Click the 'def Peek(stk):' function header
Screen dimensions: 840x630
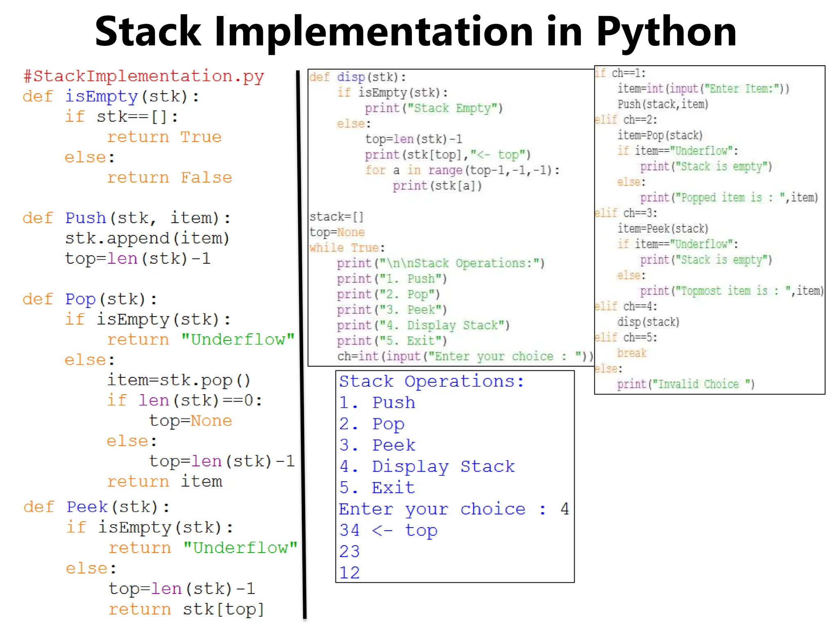(x=96, y=507)
